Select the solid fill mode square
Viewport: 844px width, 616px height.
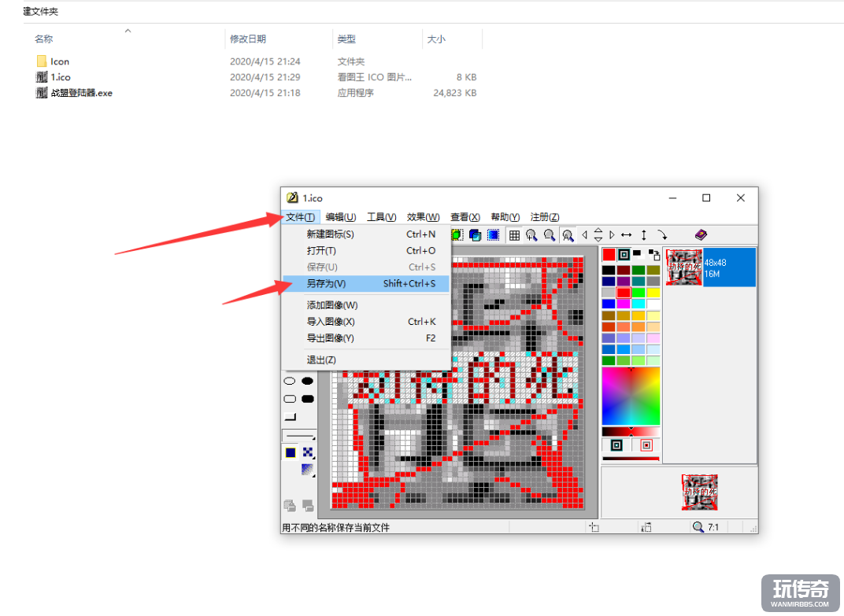click(x=290, y=452)
